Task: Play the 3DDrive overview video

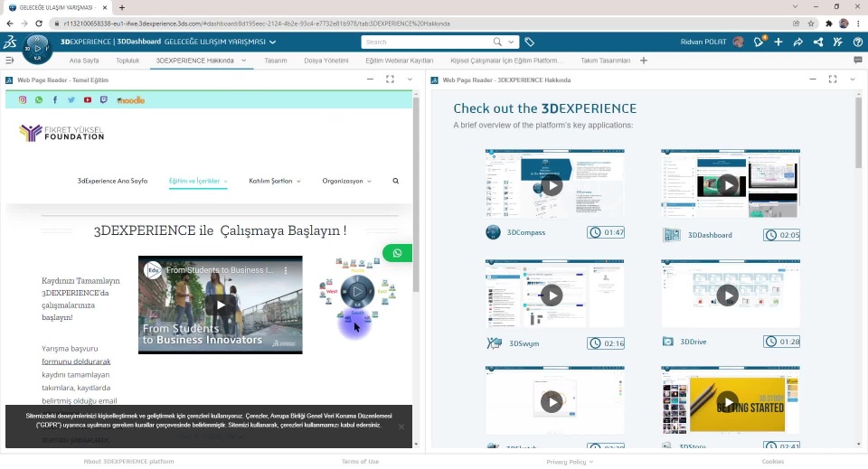Action: pos(728,295)
